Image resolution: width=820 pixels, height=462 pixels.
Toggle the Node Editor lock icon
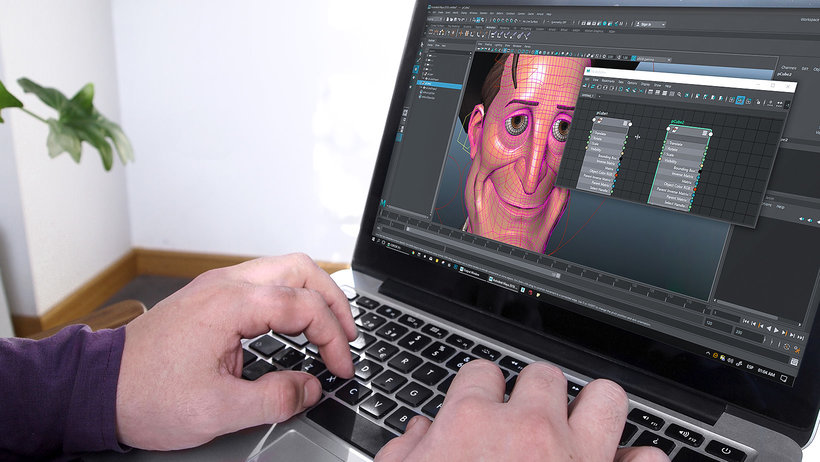(758, 102)
